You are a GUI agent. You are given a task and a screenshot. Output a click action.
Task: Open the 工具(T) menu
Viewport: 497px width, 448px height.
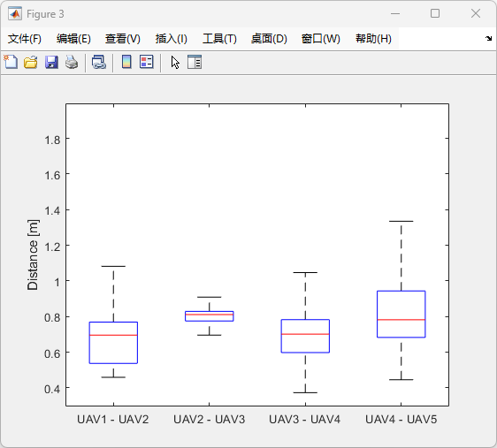pos(219,39)
